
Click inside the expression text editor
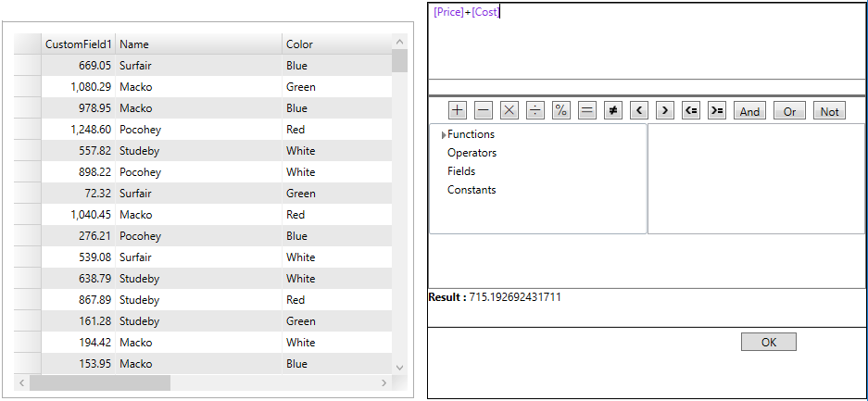coord(647,42)
